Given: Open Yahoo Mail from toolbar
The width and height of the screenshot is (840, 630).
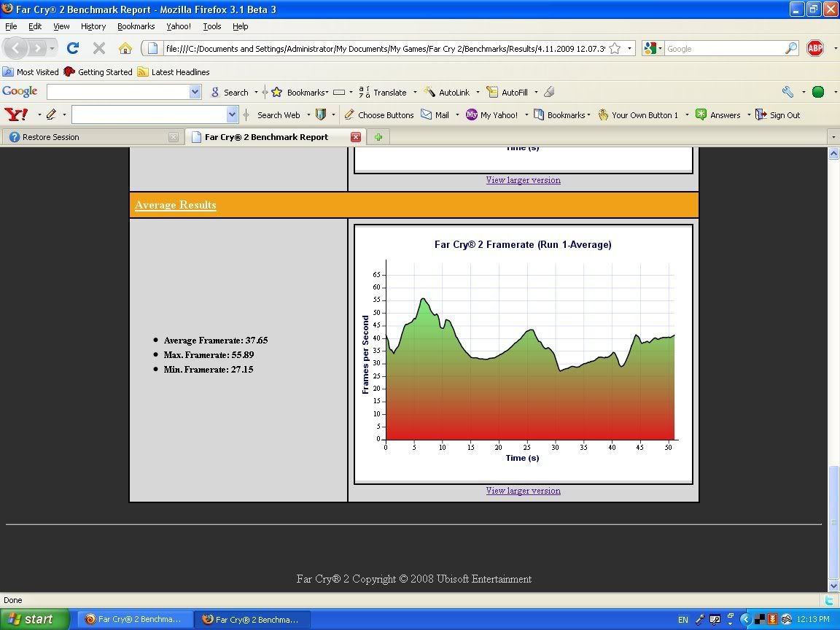Looking at the screenshot, I should coord(435,114).
